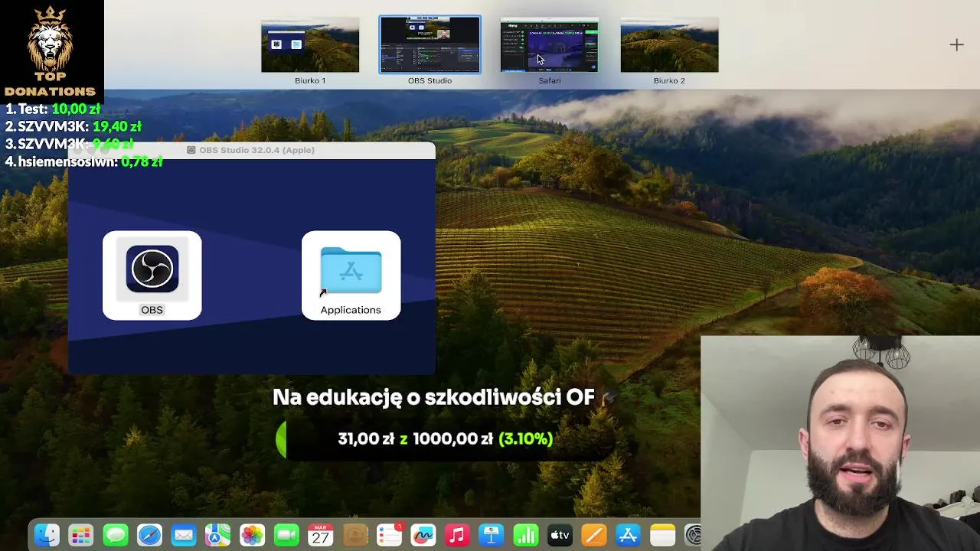Screen dimensions: 980x551
Task: Switch to Biurko 1 desktop space
Action: 310,45
